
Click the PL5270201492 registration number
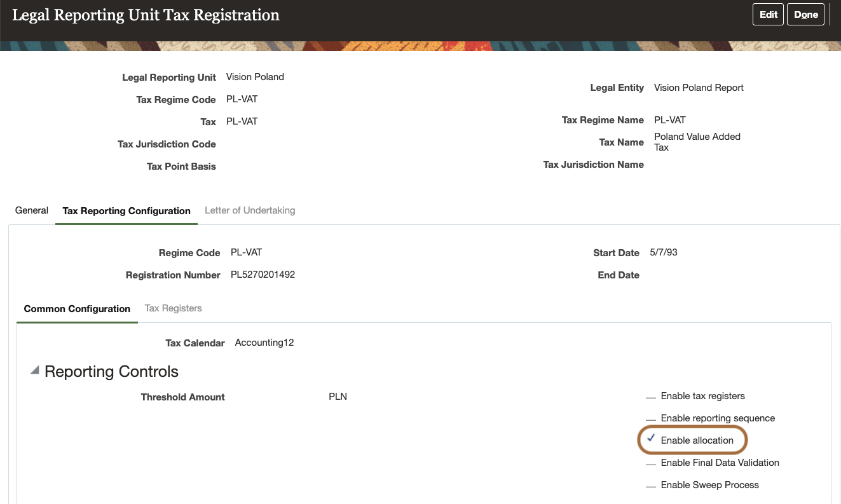[x=263, y=275]
